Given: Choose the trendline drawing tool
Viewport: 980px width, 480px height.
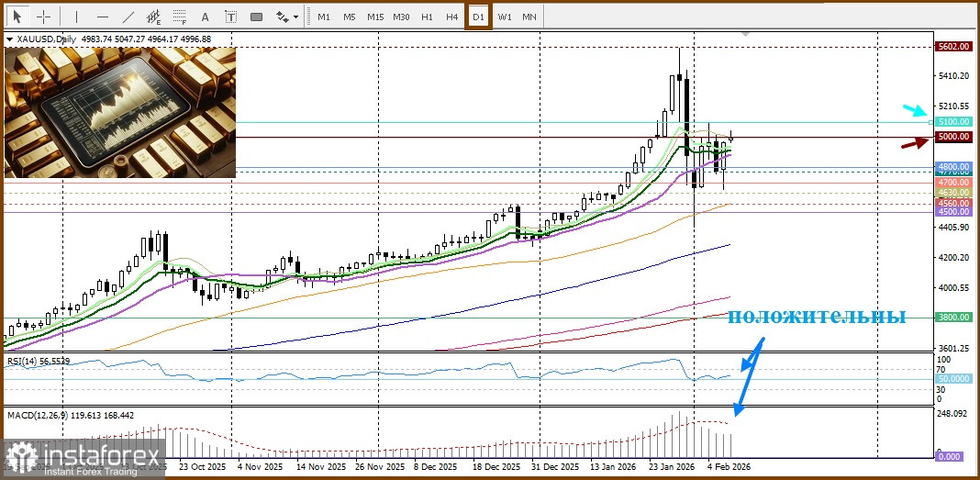Looking at the screenshot, I should click(x=128, y=17).
